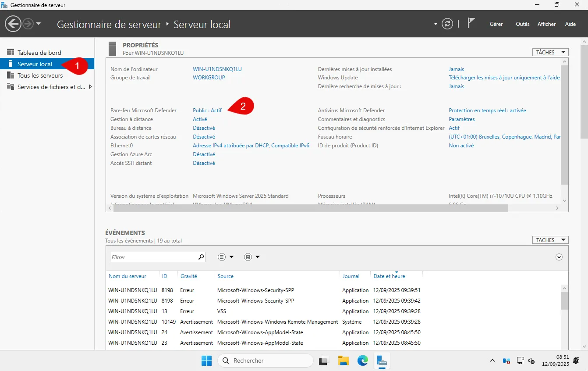The height and width of the screenshot is (371, 588).
Task: Open the notifications flag icon
Action: pyautogui.click(x=471, y=23)
